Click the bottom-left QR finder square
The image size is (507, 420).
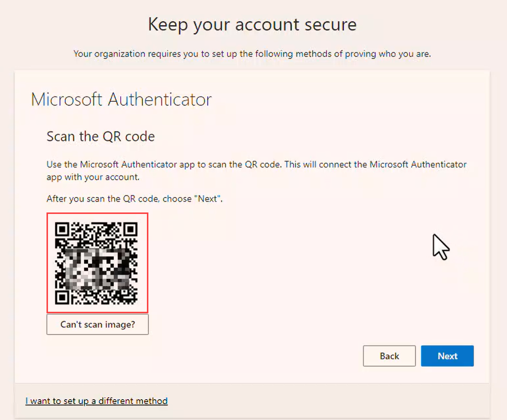pyautogui.click(x=62, y=297)
